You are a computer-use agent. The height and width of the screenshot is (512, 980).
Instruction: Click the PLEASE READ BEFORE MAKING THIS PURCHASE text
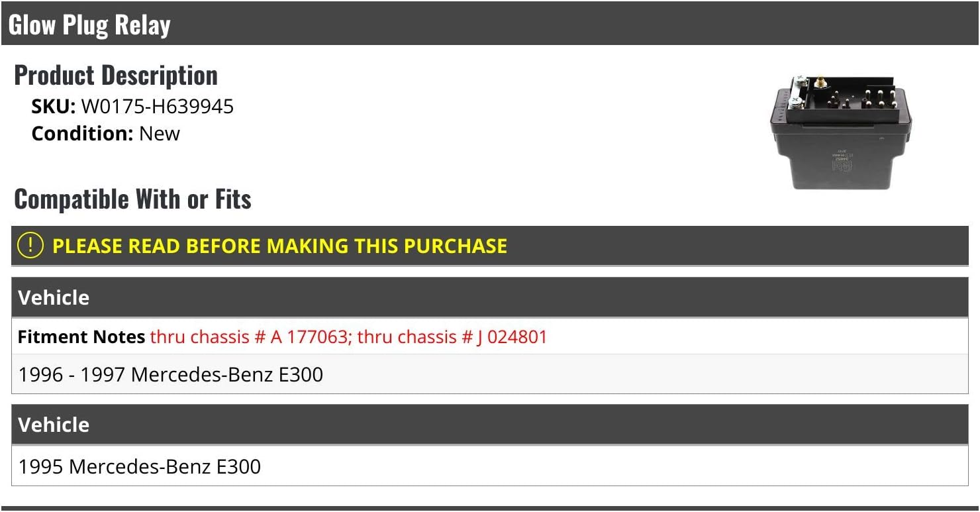pyautogui.click(x=279, y=246)
